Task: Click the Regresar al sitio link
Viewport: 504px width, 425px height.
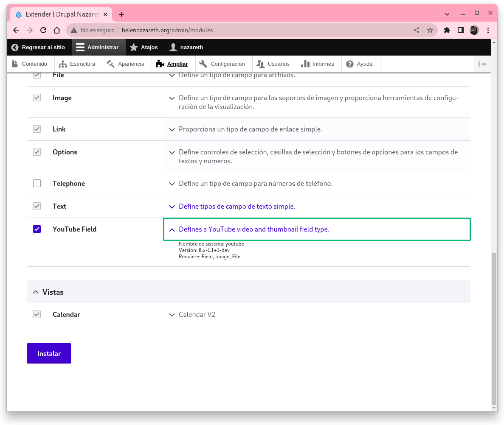Action: click(x=39, y=48)
